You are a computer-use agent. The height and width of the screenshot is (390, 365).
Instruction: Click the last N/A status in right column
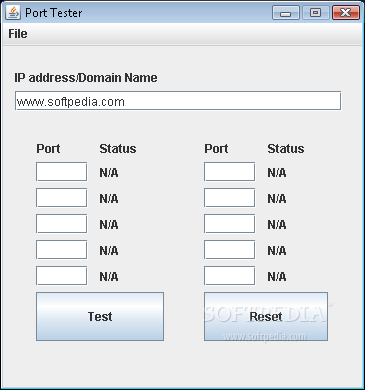[277, 277]
